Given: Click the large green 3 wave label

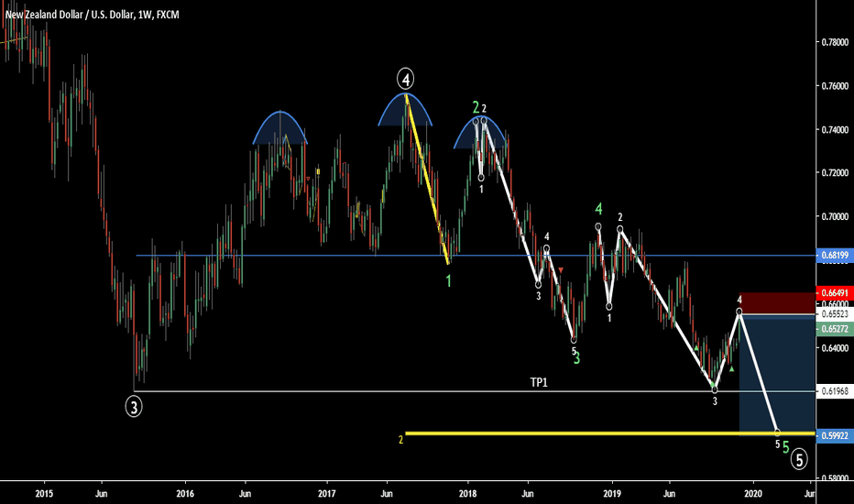Looking at the screenshot, I should pyautogui.click(x=576, y=359).
